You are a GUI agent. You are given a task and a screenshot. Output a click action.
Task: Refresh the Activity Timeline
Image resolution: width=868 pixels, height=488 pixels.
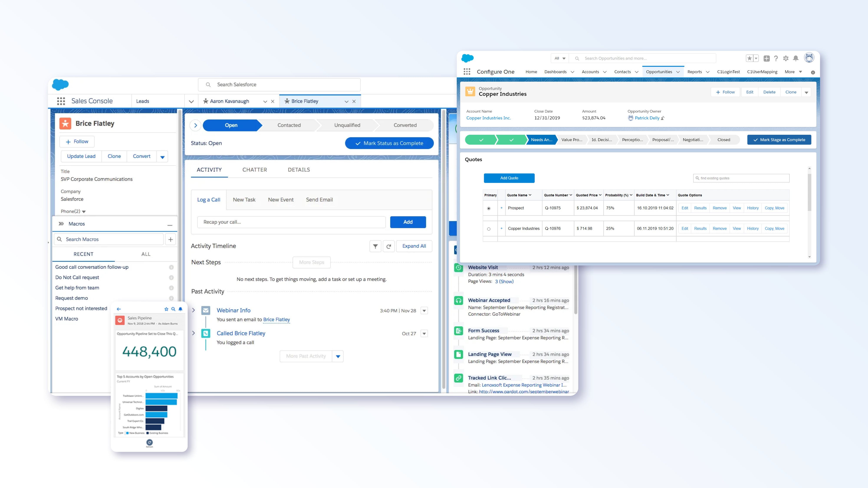pos(388,246)
